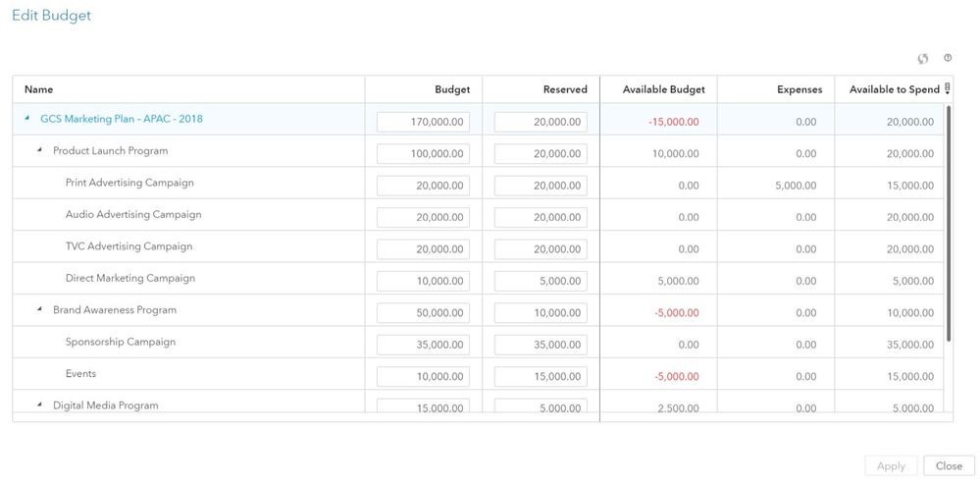Edit Budget field for Brand Awareness Program
The image size is (980, 486).
tap(423, 313)
